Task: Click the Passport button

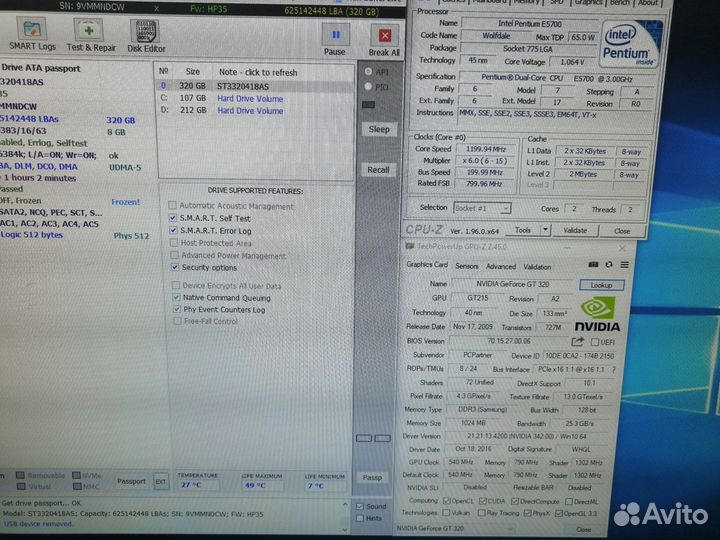Action: pyautogui.click(x=131, y=481)
